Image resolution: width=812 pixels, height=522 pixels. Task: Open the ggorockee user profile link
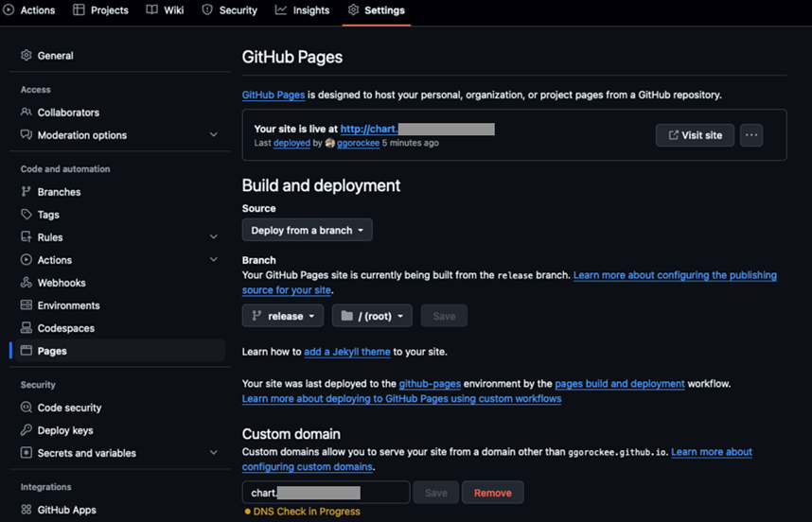click(359, 143)
